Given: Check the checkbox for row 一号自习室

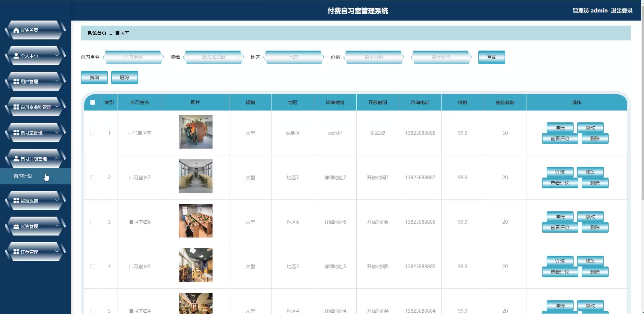Looking at the screenshot, I should (x=93, y=133).
